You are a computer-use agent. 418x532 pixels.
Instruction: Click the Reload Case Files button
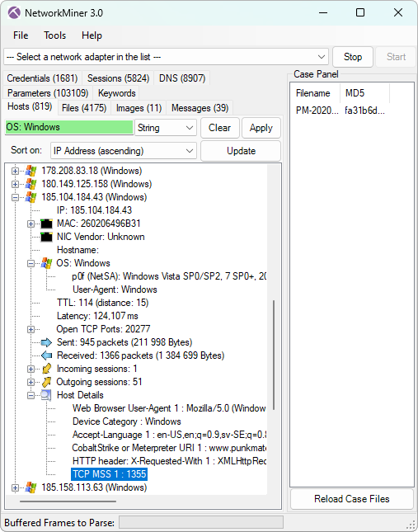pos(351,499)
